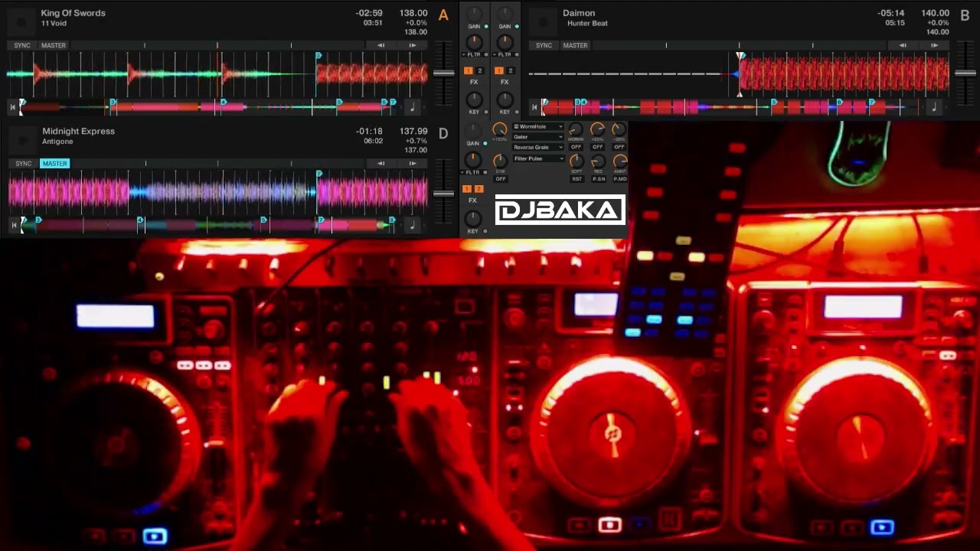The height and width of the screenshot is (551, 980).
Task: Skip Deck D to track start
Action: pos(13,225)
